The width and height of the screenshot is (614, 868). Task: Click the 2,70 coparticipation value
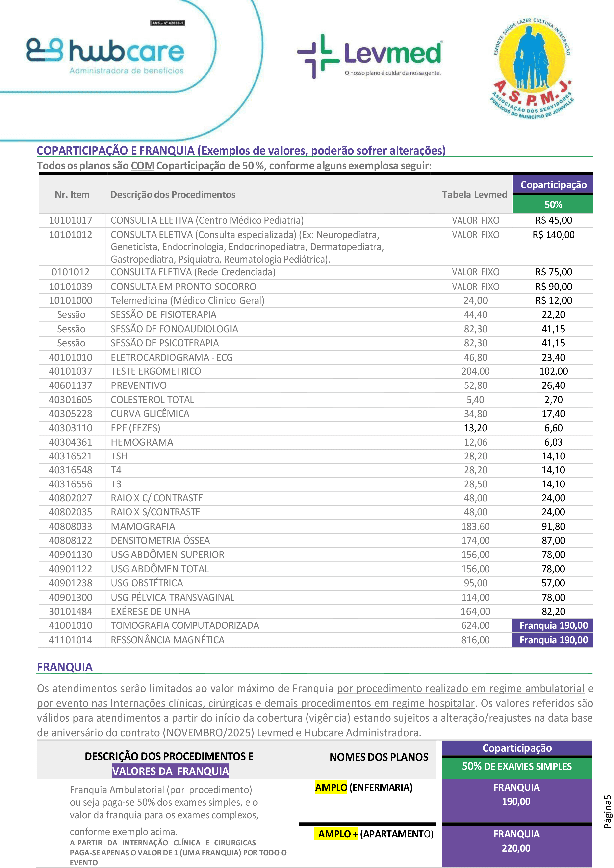coord(554,400)
